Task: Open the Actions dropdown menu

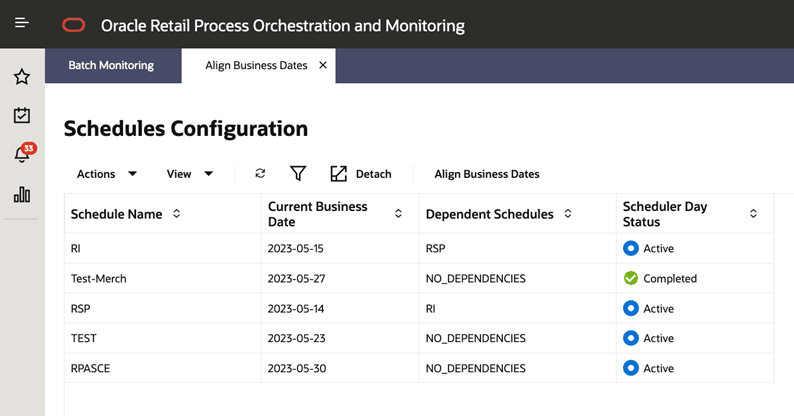Action: 106,174
